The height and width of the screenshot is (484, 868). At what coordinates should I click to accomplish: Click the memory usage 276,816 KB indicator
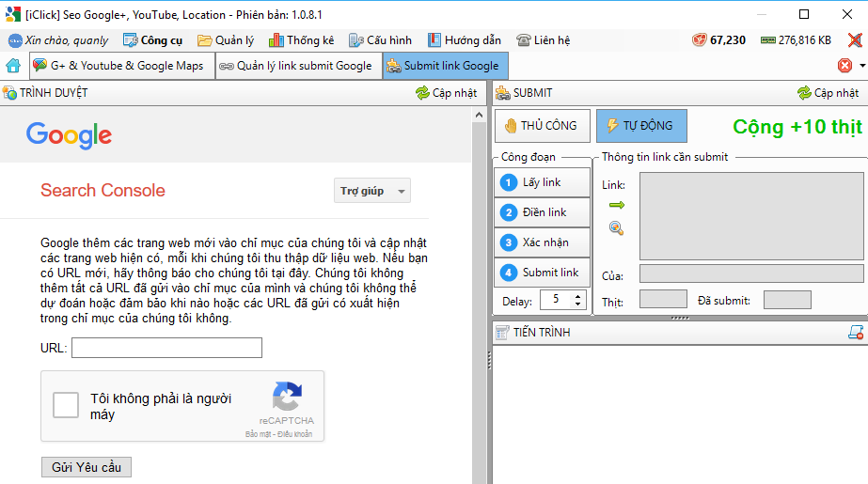point(796,39)
